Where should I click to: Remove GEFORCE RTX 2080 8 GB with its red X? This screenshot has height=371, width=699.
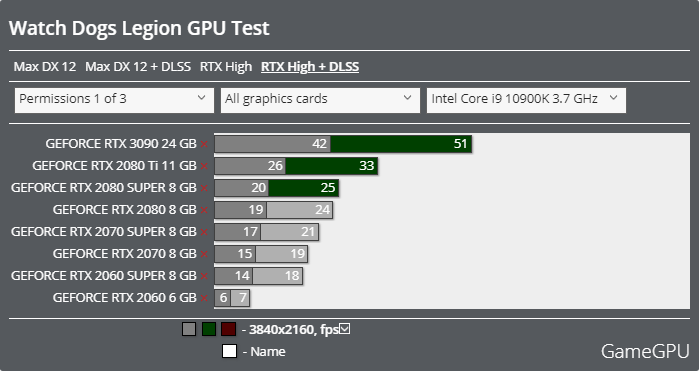point(204,210)
